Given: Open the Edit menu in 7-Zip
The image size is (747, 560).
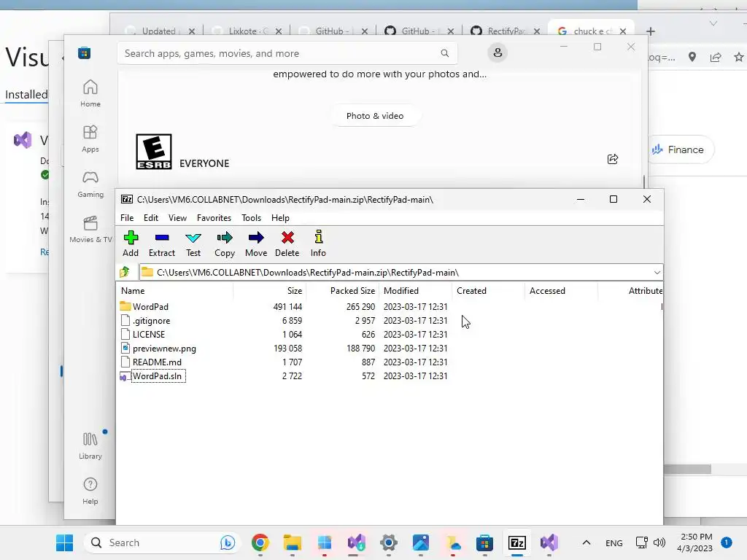Looking at the screenshot, I should pyautogui.click(x=150, y=217).
